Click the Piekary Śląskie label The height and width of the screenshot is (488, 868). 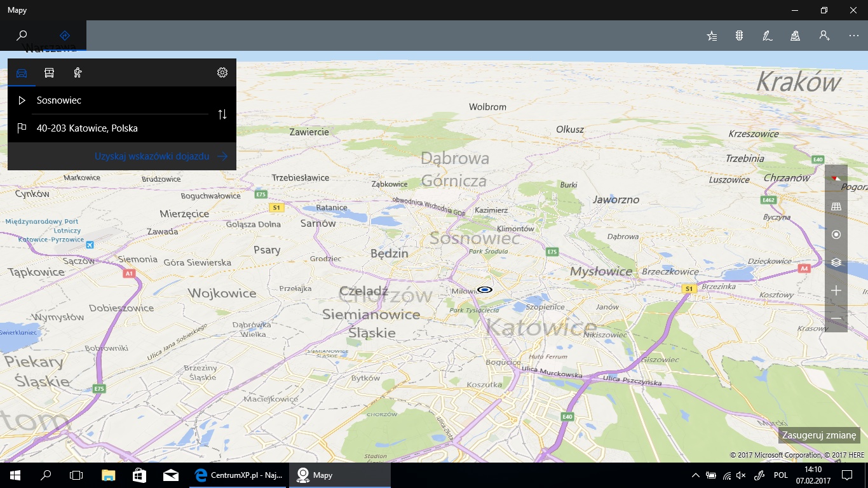click(x=37, y=372)
